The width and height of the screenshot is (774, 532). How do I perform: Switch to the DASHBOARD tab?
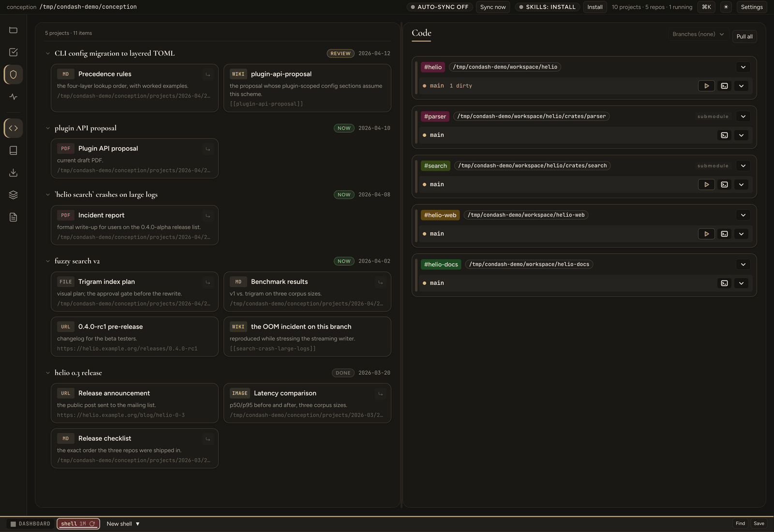point(30,524)
